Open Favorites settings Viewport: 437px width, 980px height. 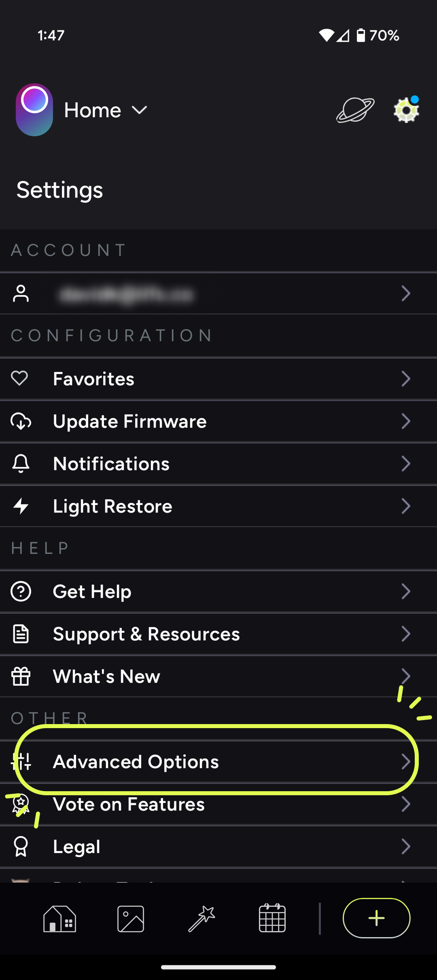click(218, 379)
